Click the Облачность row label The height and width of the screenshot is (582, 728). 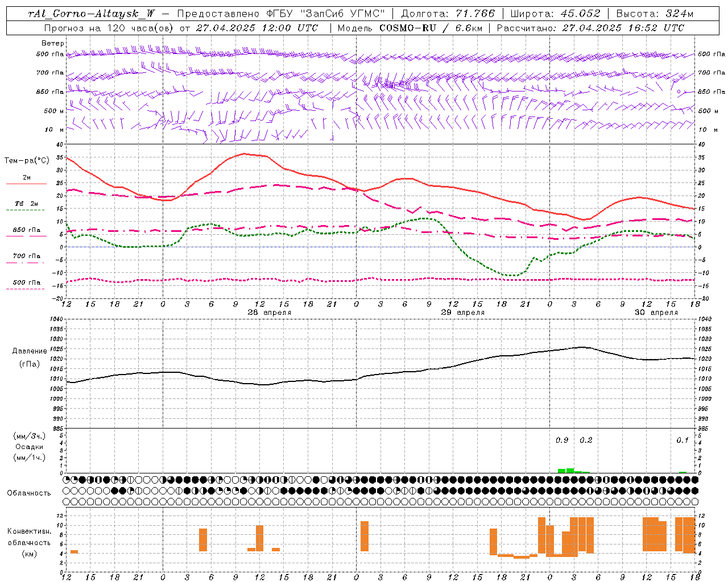29,493
